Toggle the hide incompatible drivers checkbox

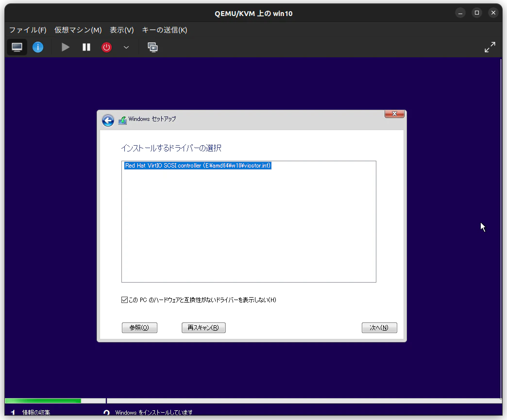click(x=124, y=300)
